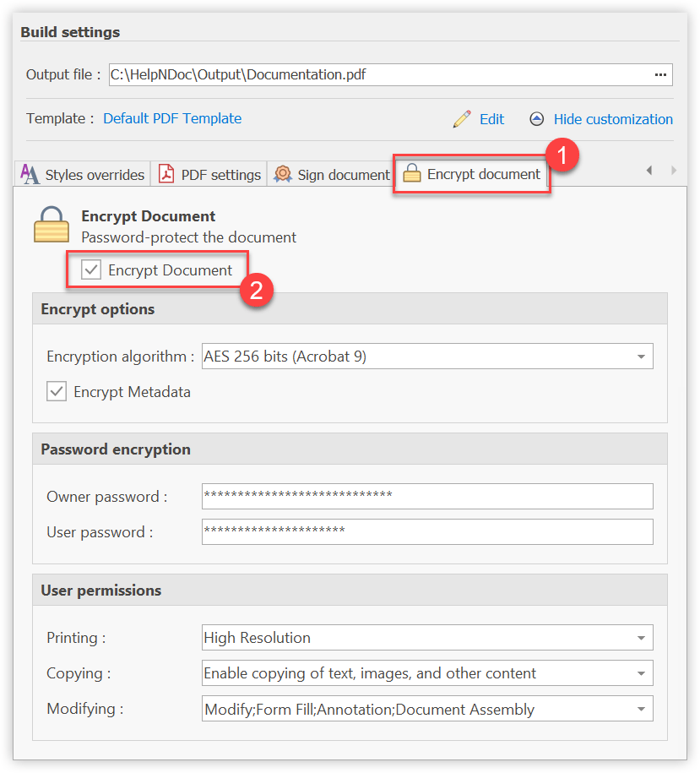Open the Default PDF Template link
Screen dimensions: 700x773
pyautogui.click(x=171, y=119)
